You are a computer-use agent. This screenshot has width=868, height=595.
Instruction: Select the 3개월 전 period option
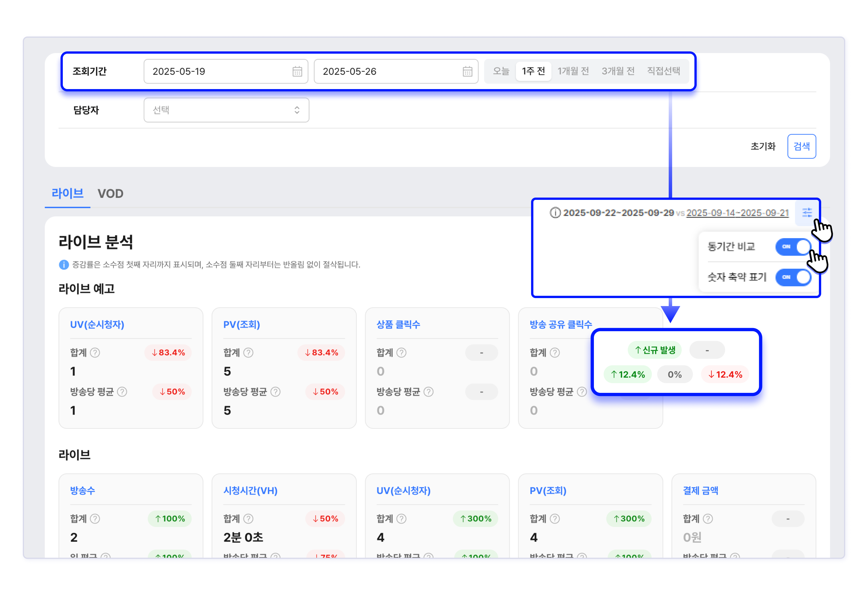[618, 71]
